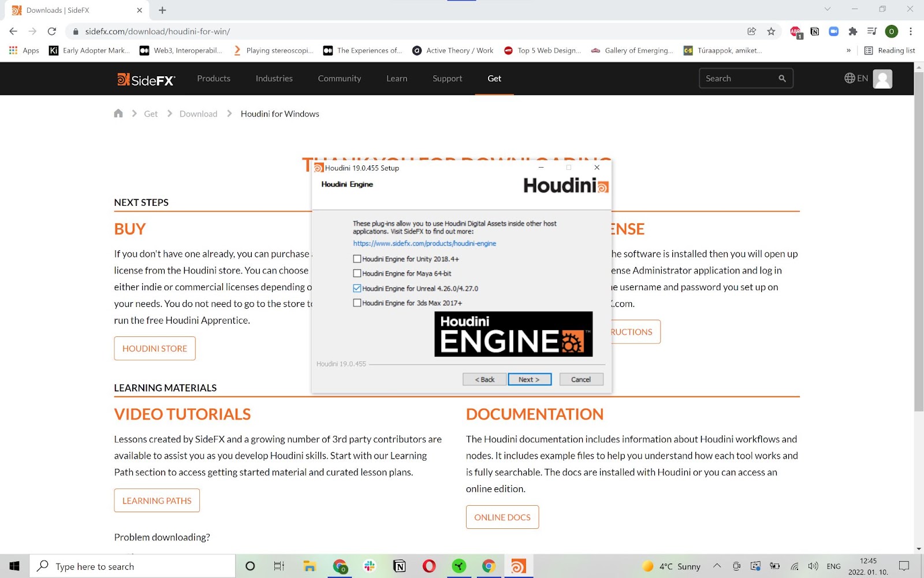
Task: Open the language globe EN selector
Action: (x=856, y=79)
